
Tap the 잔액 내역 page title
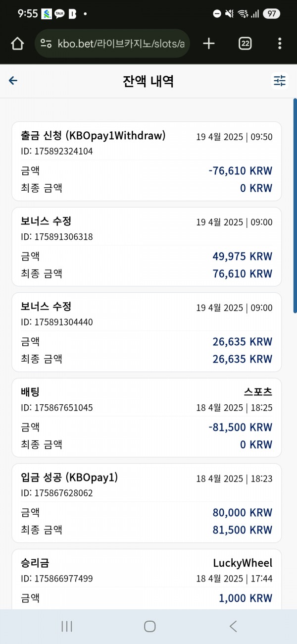148,81
